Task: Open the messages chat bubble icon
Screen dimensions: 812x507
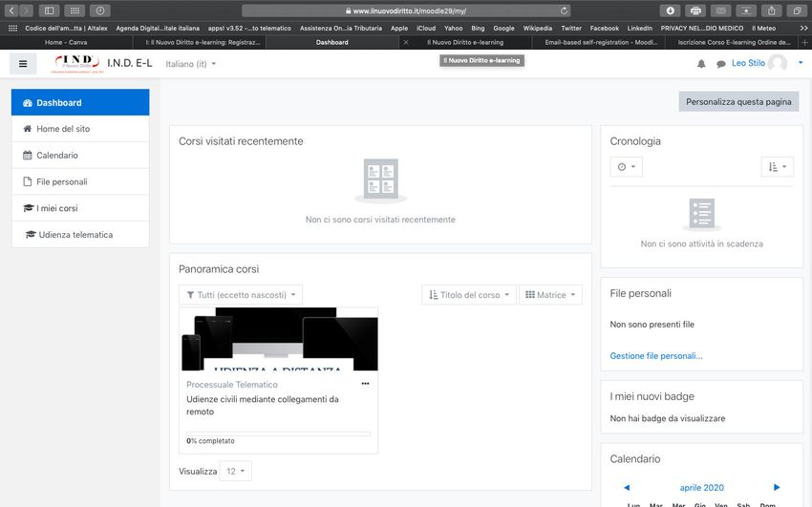Action: (720, 64)
